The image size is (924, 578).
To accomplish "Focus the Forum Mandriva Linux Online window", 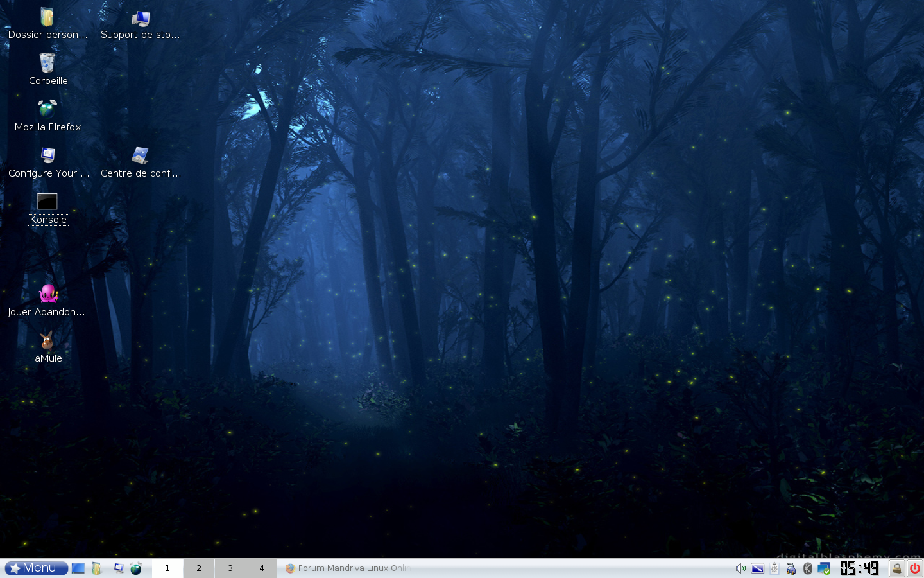I will (x=346, y=568).
